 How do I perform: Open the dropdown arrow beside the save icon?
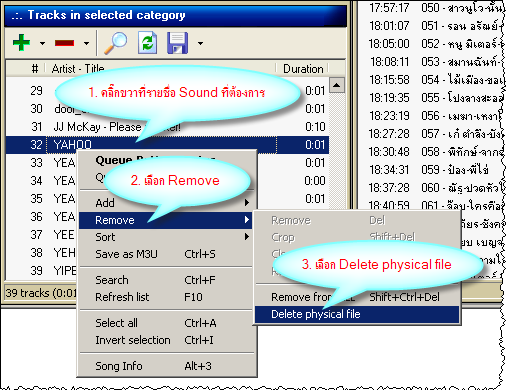click(200, 43)
